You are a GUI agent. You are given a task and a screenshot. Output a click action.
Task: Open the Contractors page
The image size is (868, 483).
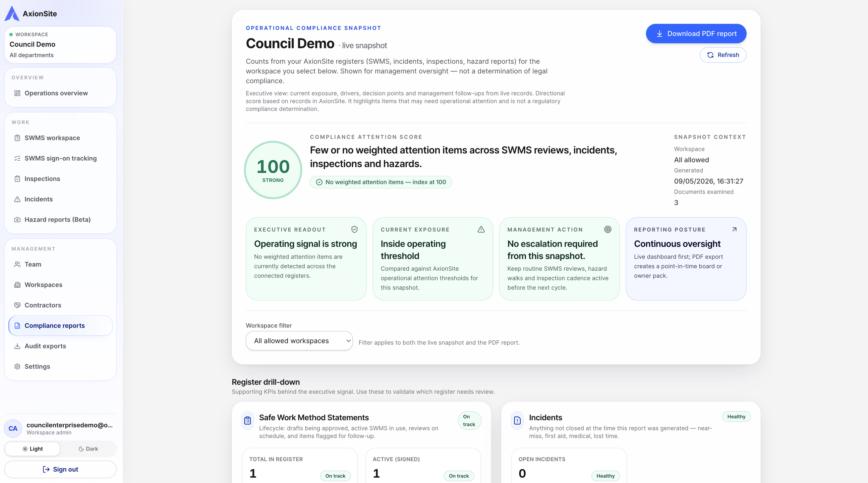(60, 305)
